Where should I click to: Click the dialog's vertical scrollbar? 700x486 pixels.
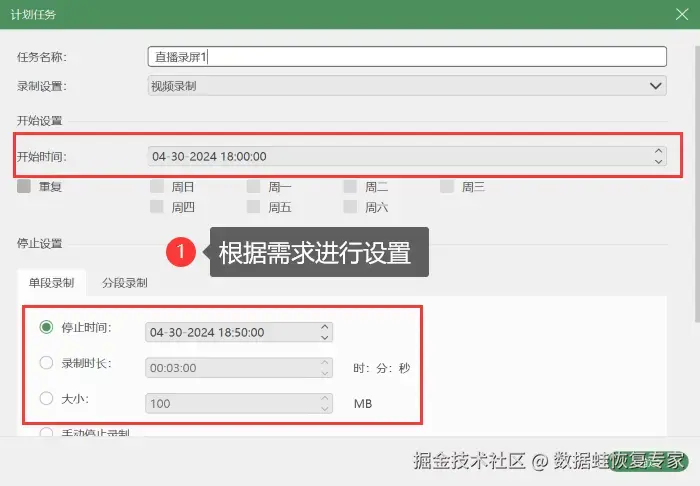coord(697,183)
